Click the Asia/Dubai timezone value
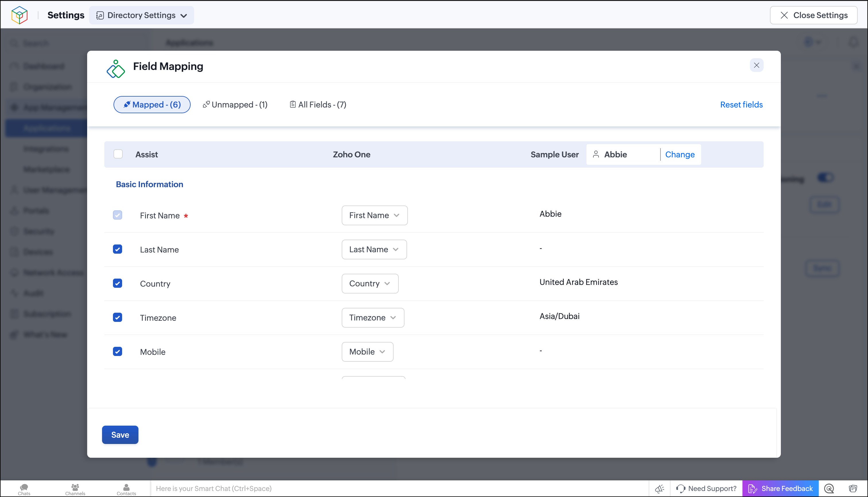868x497 pixels. coord(560,316)
